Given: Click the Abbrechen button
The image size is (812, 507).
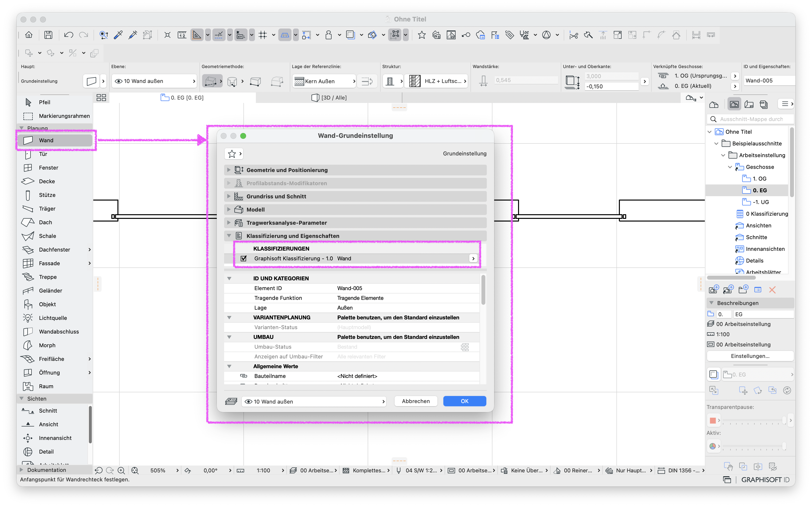Looking at the screenshot, I should coord(416,401).
